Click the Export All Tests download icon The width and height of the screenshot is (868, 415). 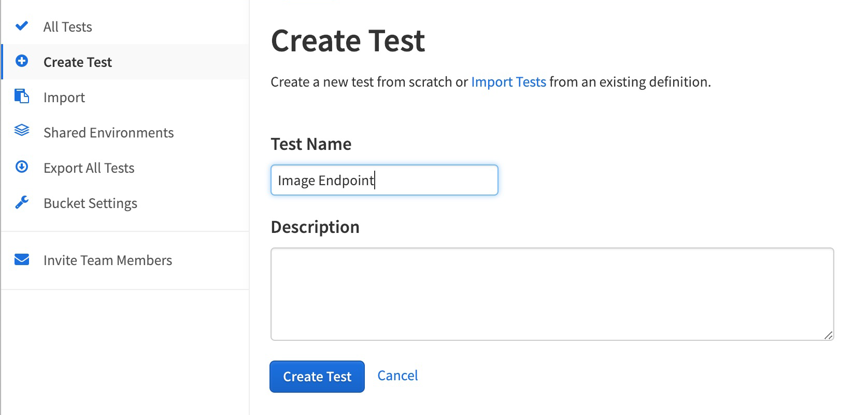point(22,167)
